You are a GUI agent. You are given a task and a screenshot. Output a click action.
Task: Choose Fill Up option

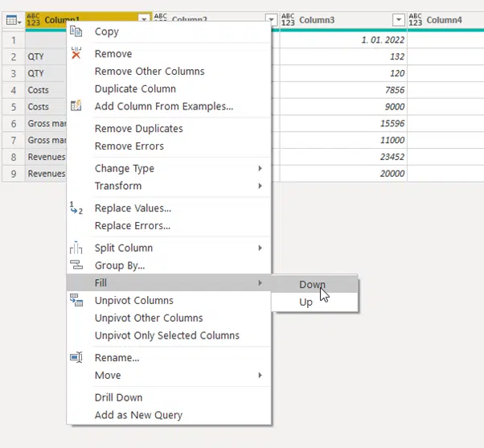(x=314, y=302)
